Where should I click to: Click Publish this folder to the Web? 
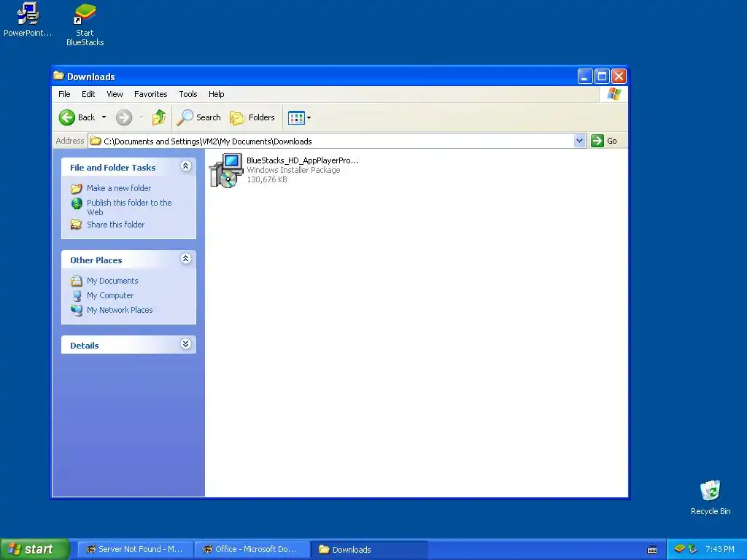[x=129, y=207]
